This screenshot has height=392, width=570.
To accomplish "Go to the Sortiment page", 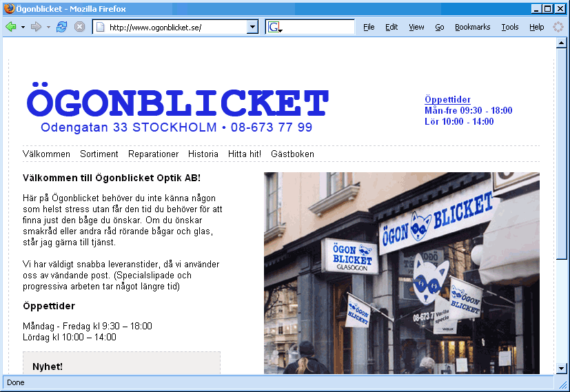I will (x=99, y=154).
